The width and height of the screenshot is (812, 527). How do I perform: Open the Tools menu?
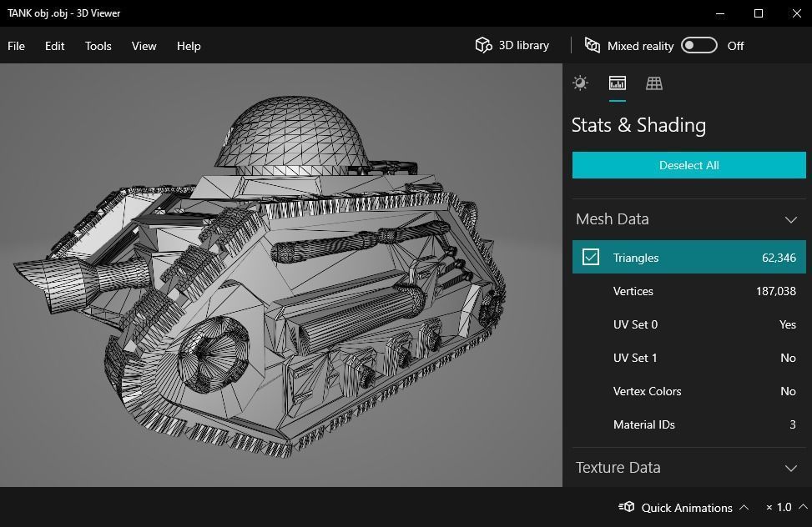click(x=98, y=46)
